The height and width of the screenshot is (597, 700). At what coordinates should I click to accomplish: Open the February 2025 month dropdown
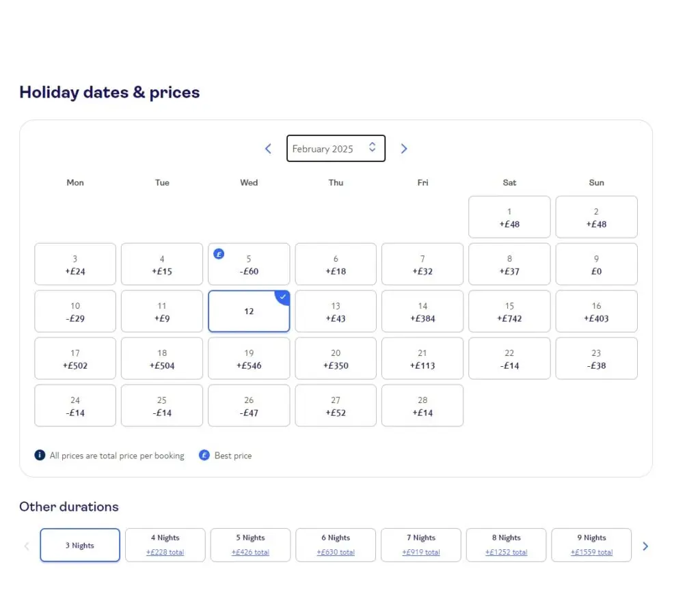click(x=336, y=149)
